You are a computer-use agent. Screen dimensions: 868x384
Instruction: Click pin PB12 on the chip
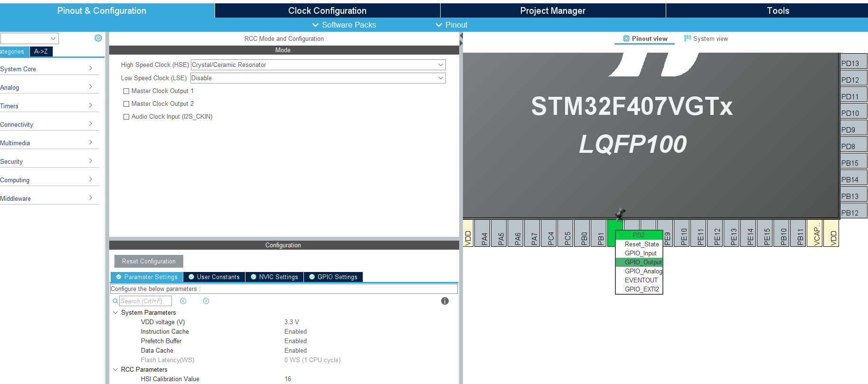(x=854, y=211)
